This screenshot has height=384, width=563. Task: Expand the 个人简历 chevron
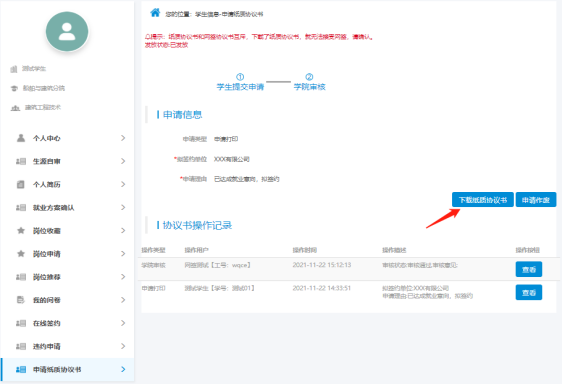[123, 184]
